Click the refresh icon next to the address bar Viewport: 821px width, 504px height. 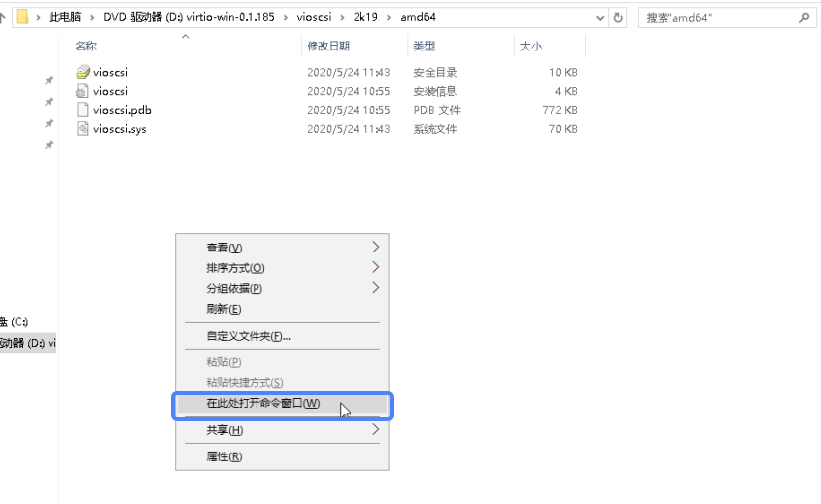pos(618,17)
